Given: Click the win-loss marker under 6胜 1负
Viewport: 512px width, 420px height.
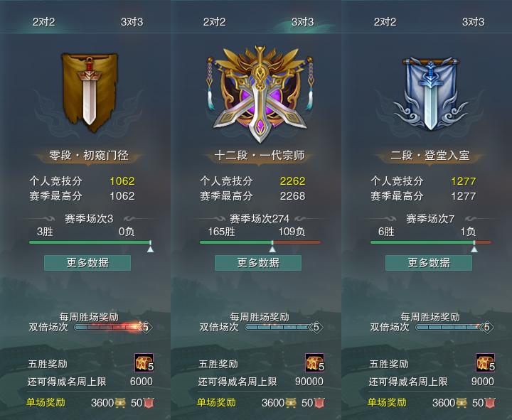Looking at the screenshot, I should tap(474, 247).
